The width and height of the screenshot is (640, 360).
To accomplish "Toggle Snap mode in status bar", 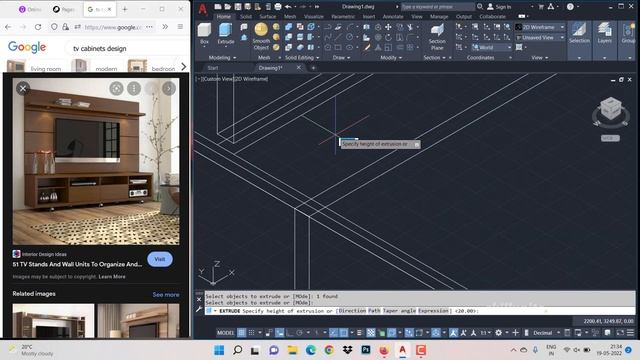I will pyautogui.click(x=251, y=333).
